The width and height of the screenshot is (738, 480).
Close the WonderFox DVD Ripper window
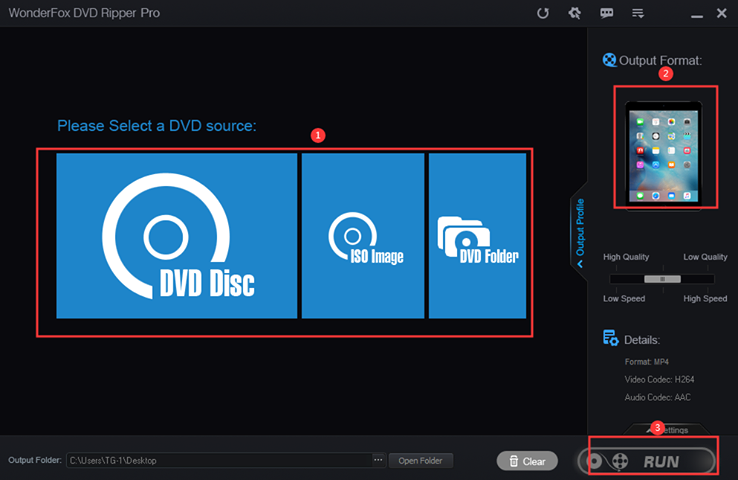tap(722, 13)
